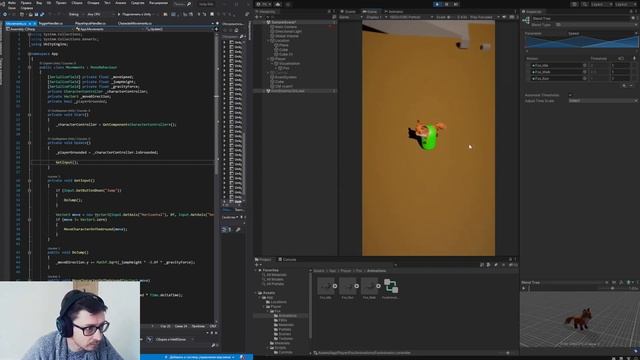
Task: Click Project panel add asset button
Action: [257, 265]
